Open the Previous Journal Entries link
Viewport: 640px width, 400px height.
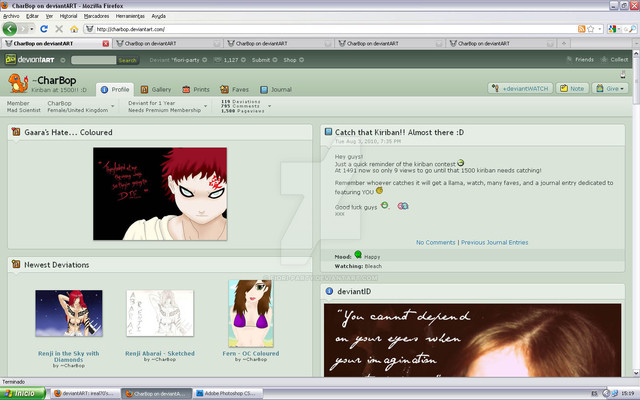[x=494, y=242]
